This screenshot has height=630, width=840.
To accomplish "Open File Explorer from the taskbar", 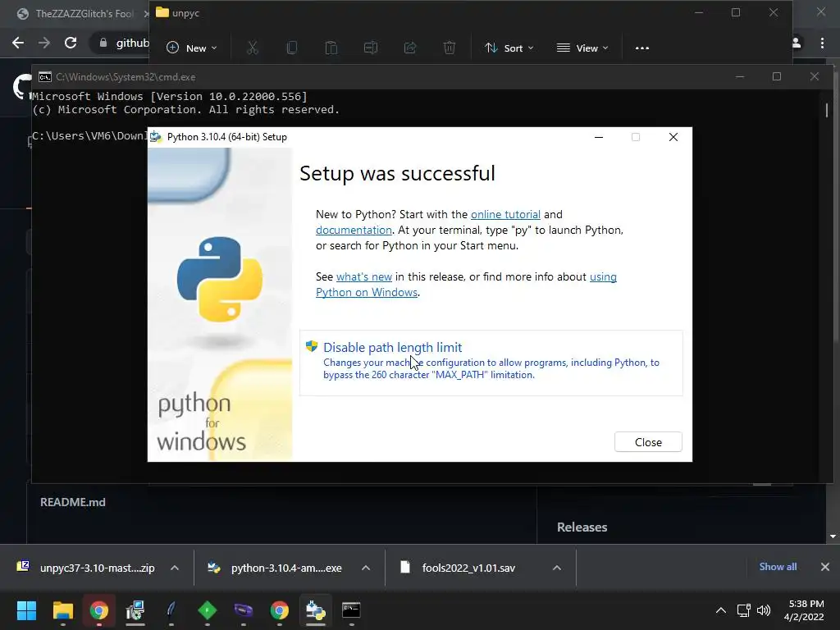I will [62, 610].
